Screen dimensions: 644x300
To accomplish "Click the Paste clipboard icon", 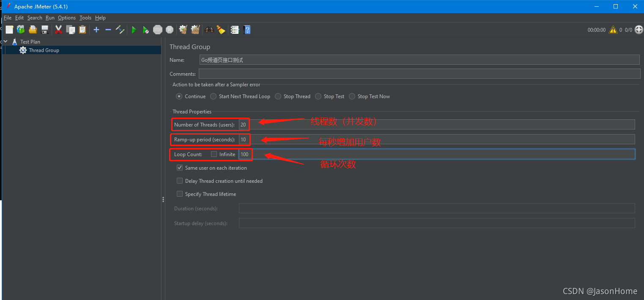I will point(82,30).
